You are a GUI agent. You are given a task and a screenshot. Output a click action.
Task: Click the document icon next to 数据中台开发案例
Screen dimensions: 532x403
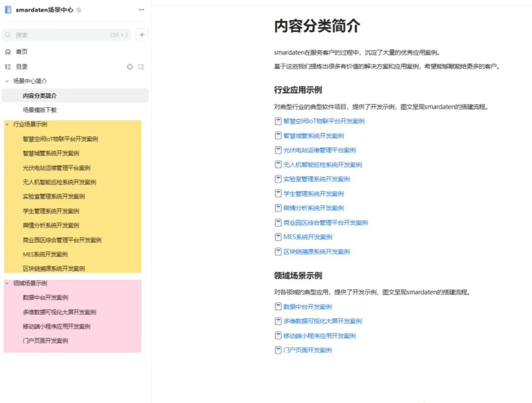click(x=278, y=306)
